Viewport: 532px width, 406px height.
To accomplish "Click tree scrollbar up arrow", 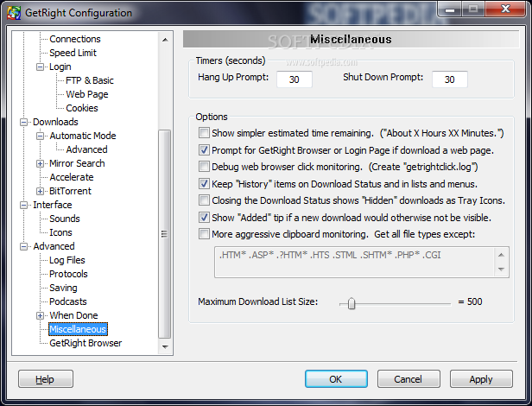I will pos(165,40).
